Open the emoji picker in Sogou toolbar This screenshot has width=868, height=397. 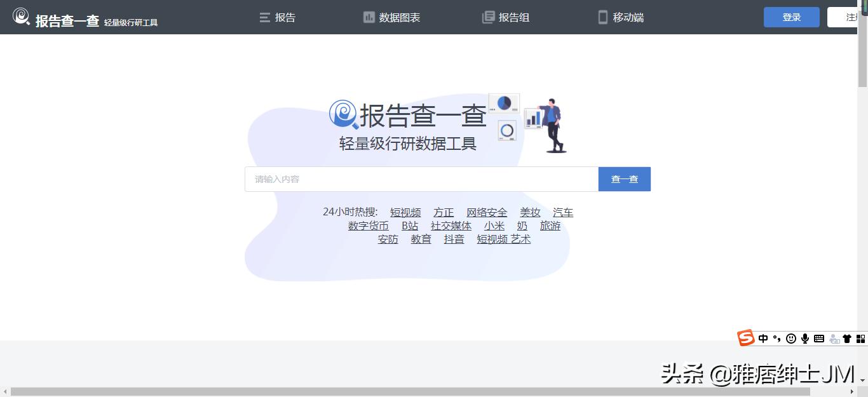790,338
